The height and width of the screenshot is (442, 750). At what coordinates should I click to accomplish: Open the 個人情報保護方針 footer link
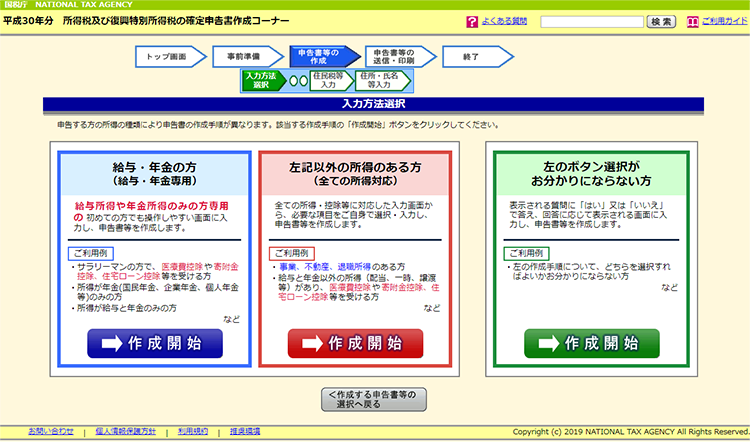(125, 431)
